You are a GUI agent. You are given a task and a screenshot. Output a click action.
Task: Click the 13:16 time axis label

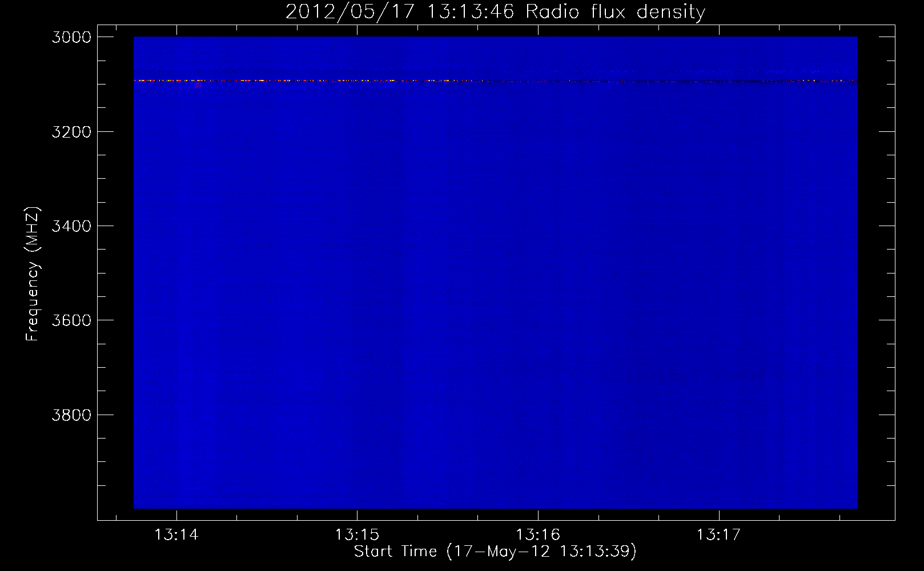click(538, 535)
